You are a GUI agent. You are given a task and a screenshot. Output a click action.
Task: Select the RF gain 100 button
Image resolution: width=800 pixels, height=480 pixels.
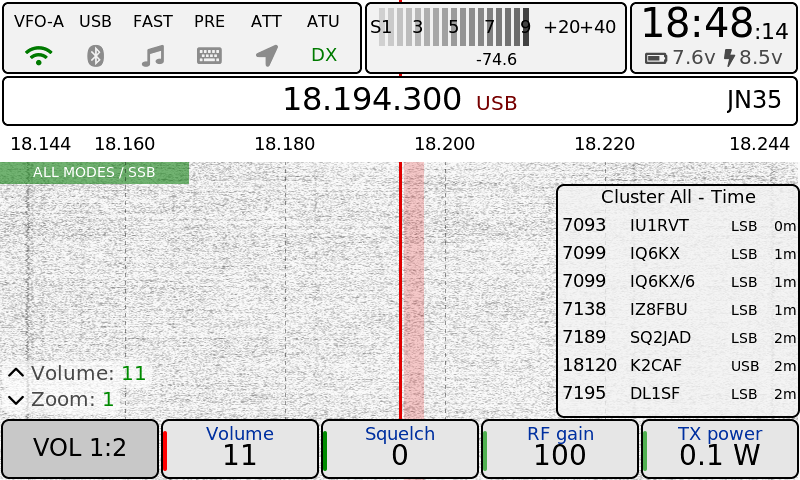pyautogui.click(x=560, y=449)
